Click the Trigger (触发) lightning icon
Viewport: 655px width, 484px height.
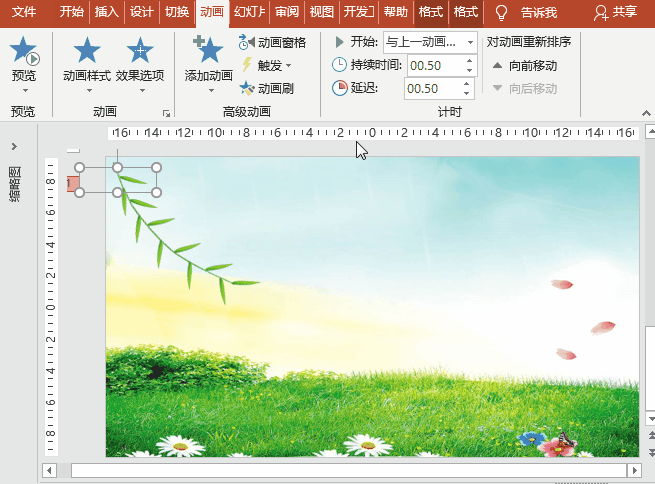click(x=247, y=65)
